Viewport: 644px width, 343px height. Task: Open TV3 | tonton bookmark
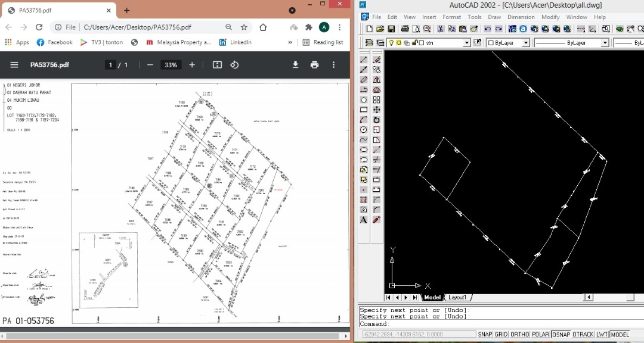coord(101,42)
